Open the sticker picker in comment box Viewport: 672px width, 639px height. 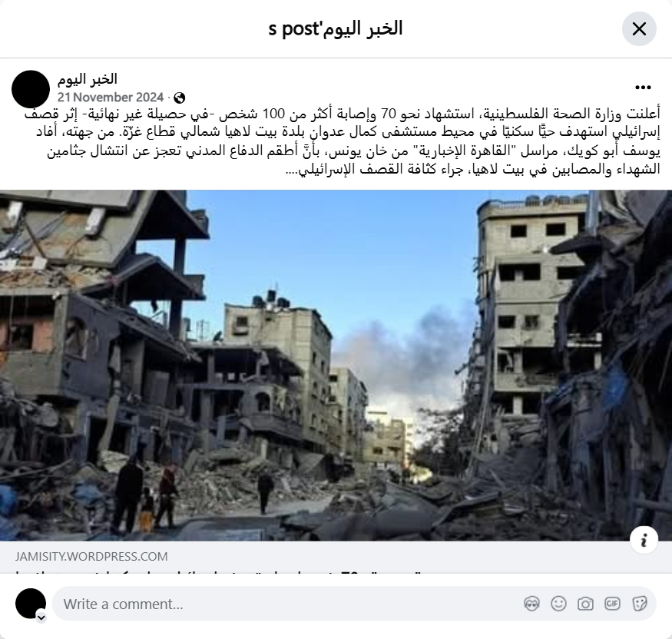tap(639, 604)
